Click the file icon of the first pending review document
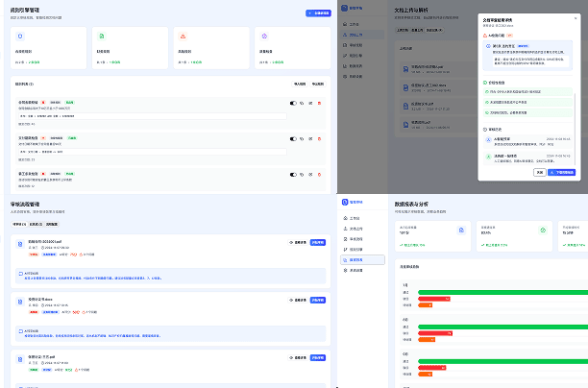This screenshot has height=388, width=588. (21, 243)
